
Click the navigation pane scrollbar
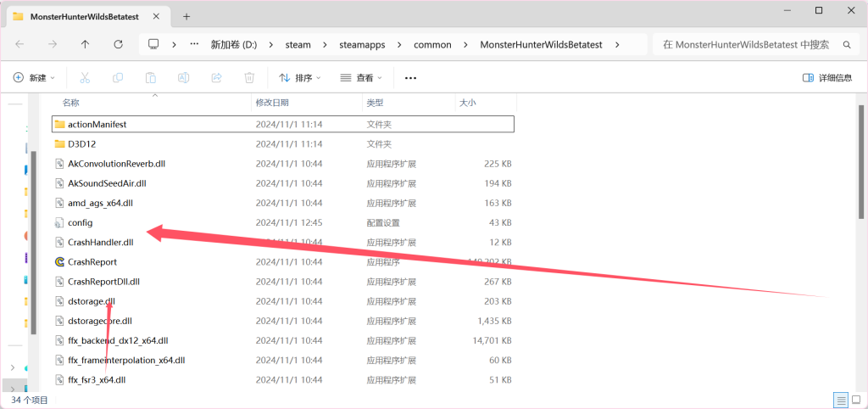pos(34,243)
